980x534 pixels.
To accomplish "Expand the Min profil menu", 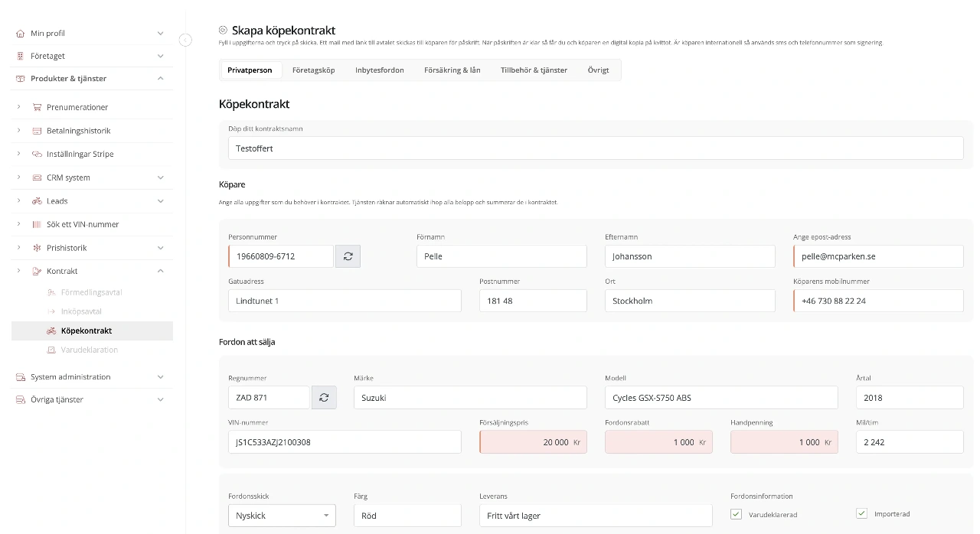I will pyautogui.click(x=160, y=34).
